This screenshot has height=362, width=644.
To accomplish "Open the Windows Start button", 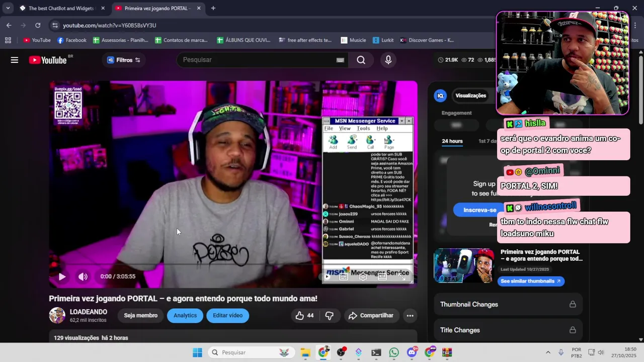I will pos(197,352).
